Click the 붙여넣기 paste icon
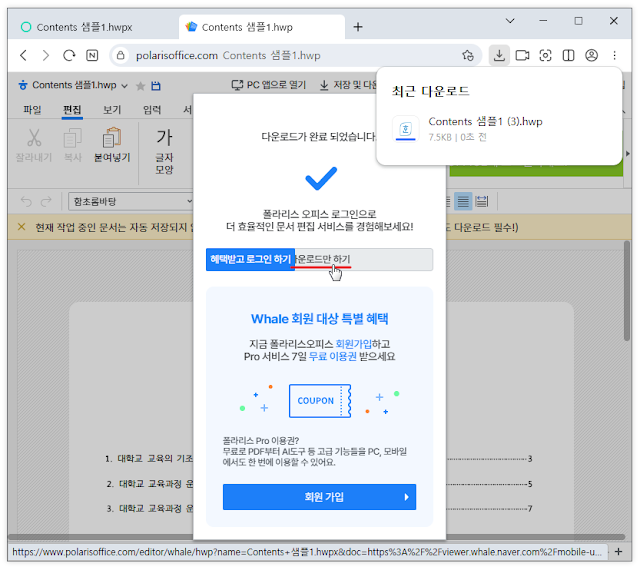The height and width of the screenshot is (570, 640). pyautogui.click(x=112, y=138)
